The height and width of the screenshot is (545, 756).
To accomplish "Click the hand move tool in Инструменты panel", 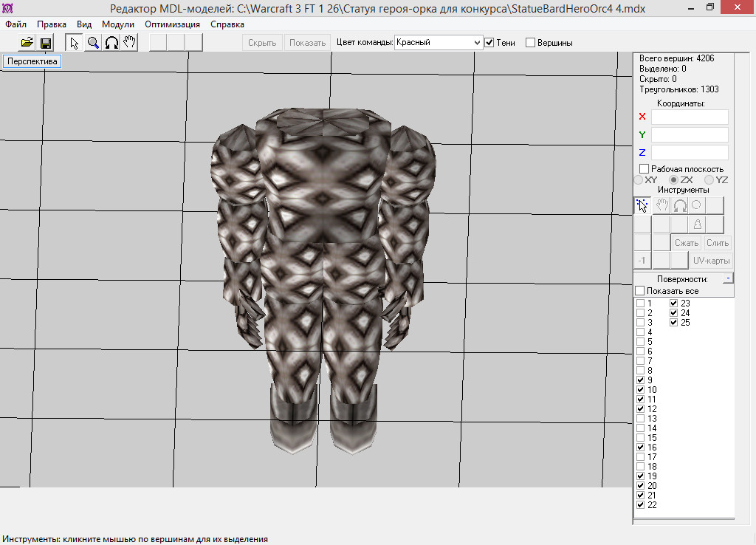I will point(661,205).
